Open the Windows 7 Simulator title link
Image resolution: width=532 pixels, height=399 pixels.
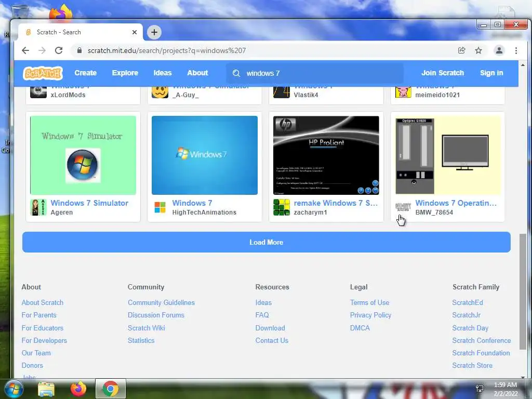tap(89, 203)
